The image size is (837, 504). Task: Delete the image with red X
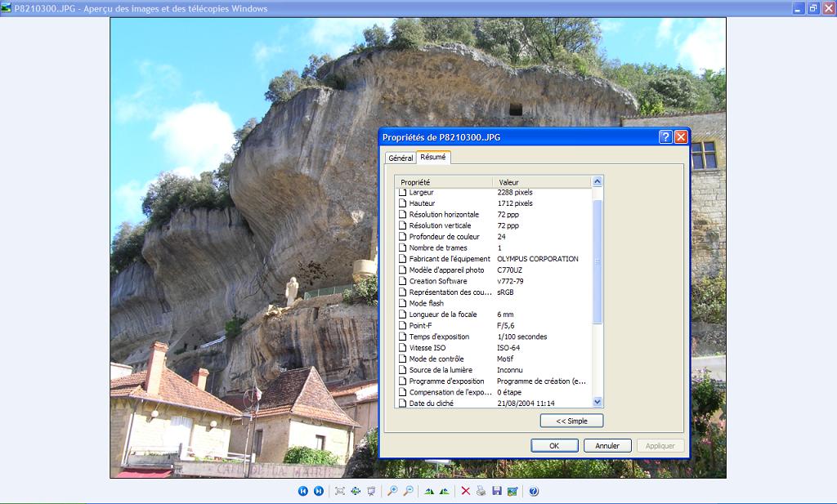click(465, 491)
